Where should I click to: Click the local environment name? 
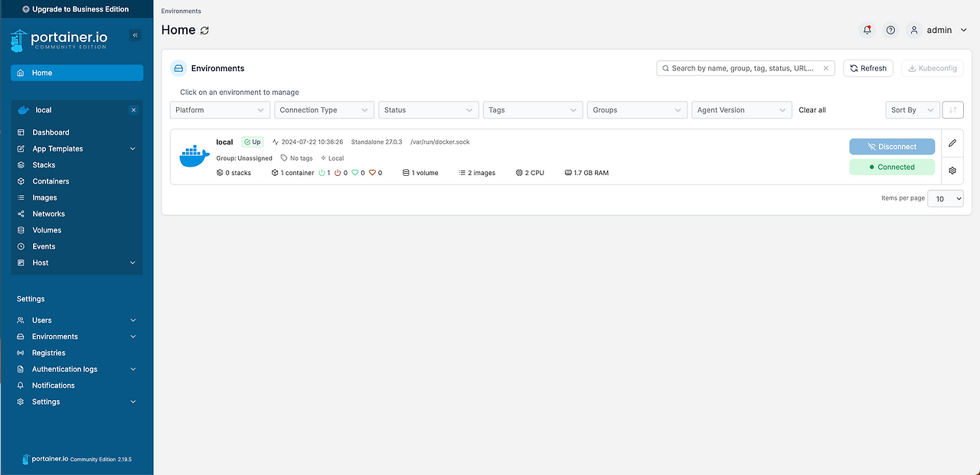click(x=224, y=142)
